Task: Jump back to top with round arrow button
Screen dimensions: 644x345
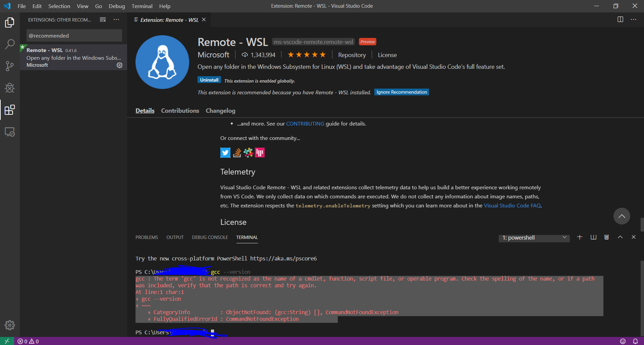Action: [x=622, y=216]
